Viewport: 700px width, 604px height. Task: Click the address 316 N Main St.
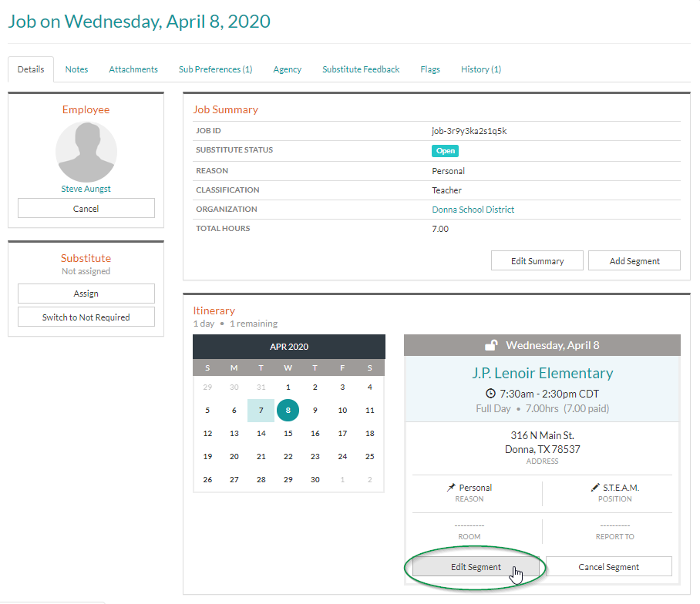pyautogui.click(x=543, y=435)
